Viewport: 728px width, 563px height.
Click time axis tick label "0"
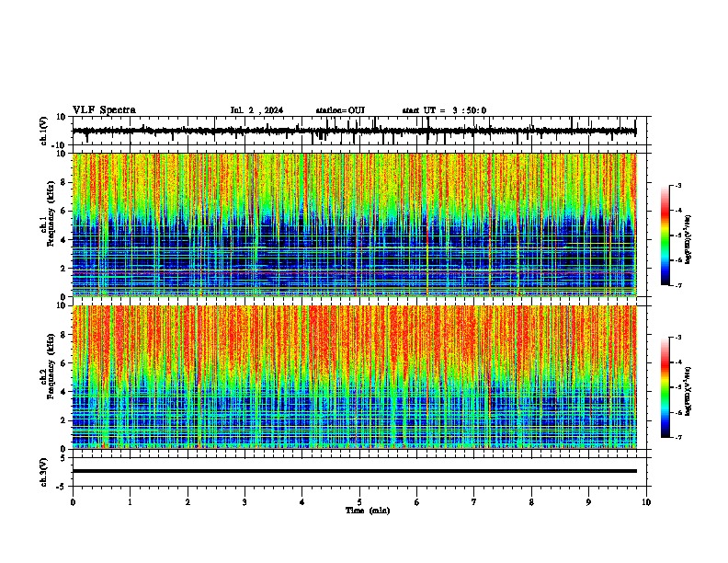(73, 502)
